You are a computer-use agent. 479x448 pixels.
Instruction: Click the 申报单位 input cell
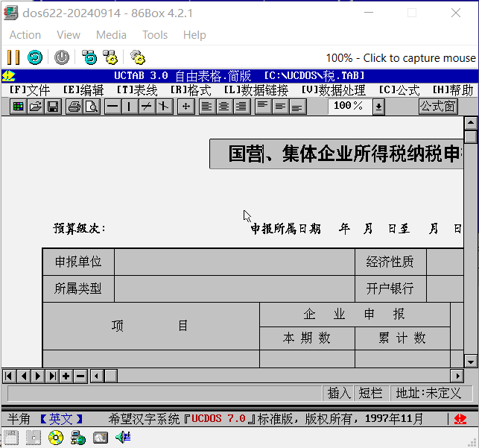[234, 262]
